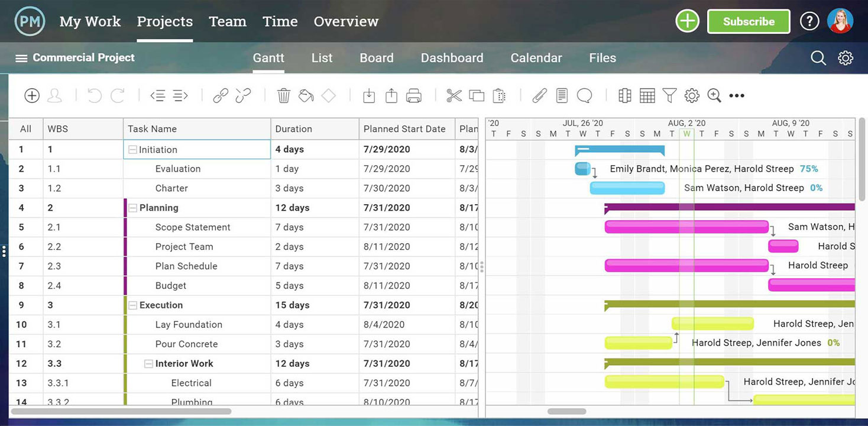Collapse the Planning task group
The image size is (868, 426).
134,208
